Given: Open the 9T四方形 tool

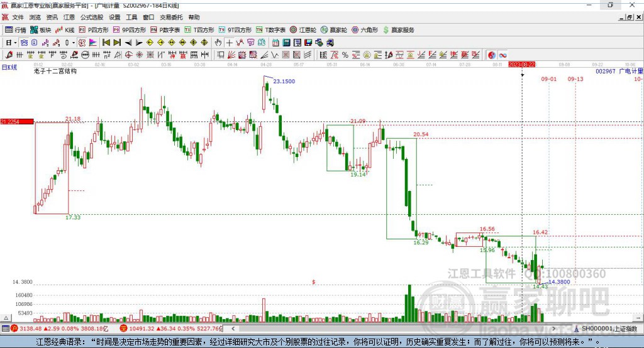Looking at the screenshot, I should pyautogui.click(x=235, y=30).
